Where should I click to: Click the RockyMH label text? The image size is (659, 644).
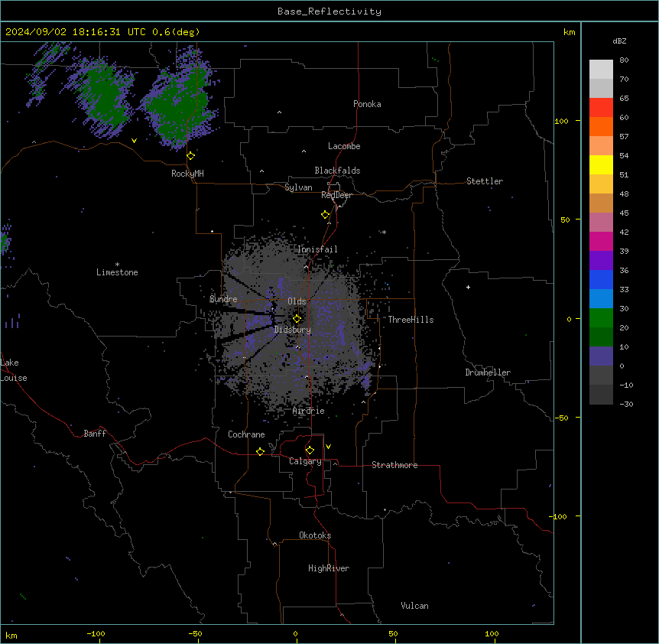click(187, 174)
